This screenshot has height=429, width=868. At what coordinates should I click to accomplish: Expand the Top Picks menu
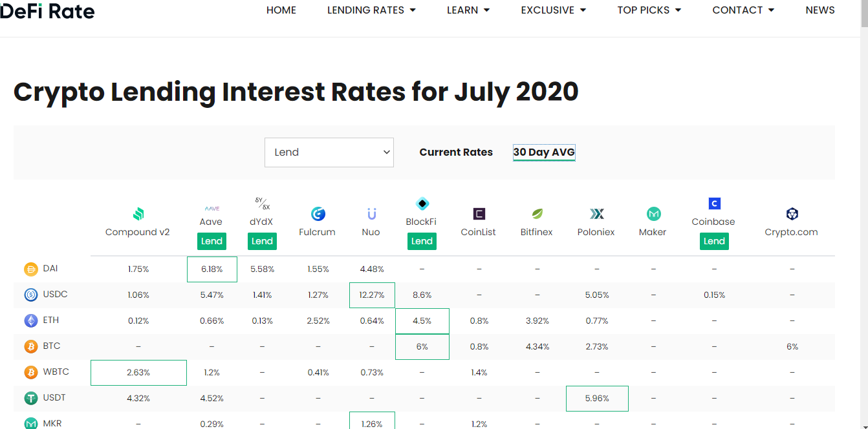(x=649, y=10)
